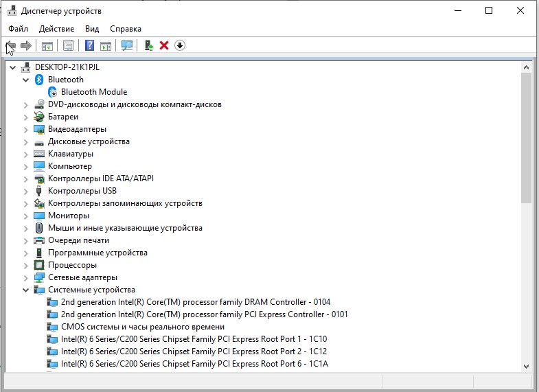Click the Контроллеры USB plug icon
The width and height of the screenshot is (539, 392).
click(39, 191)
